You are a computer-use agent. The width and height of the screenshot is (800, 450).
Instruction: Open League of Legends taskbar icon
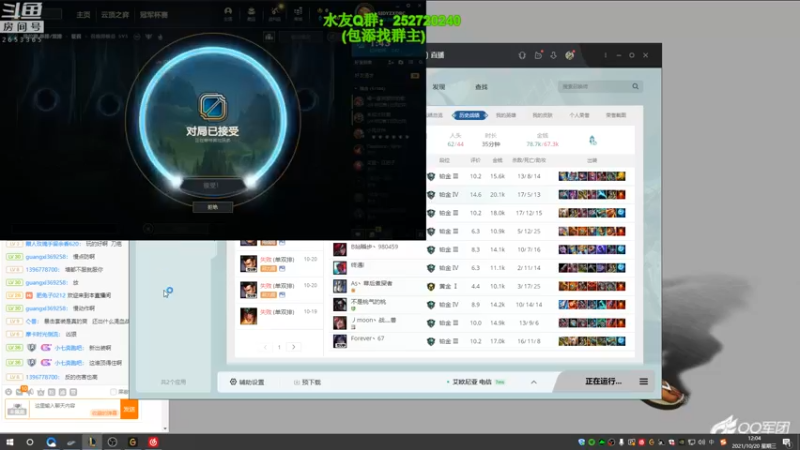click(92, 442)
